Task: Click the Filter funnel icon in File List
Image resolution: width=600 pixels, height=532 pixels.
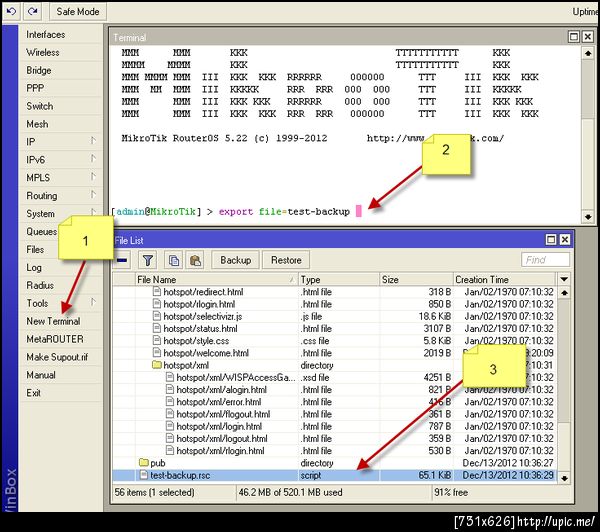Action: pyautogui.click(x=148, y=260)
